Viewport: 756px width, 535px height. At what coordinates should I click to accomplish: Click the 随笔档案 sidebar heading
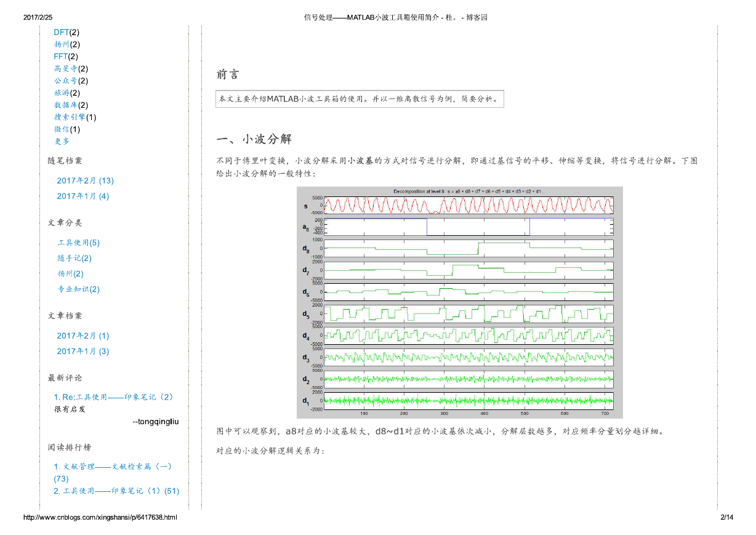click(65, 160)
